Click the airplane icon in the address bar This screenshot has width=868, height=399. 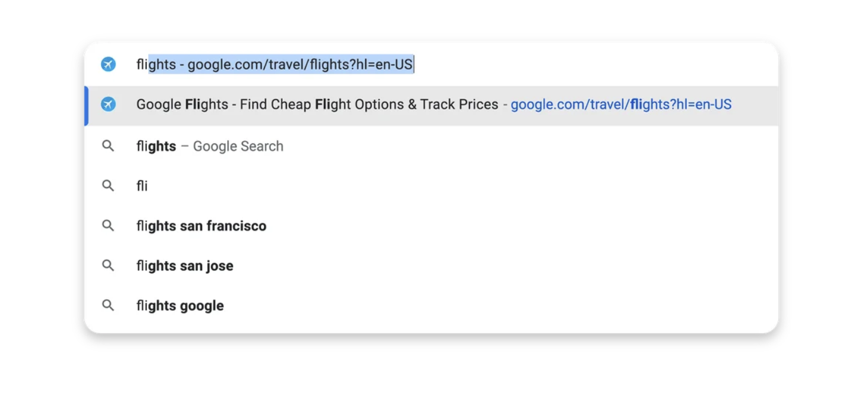tap(108, 65)
